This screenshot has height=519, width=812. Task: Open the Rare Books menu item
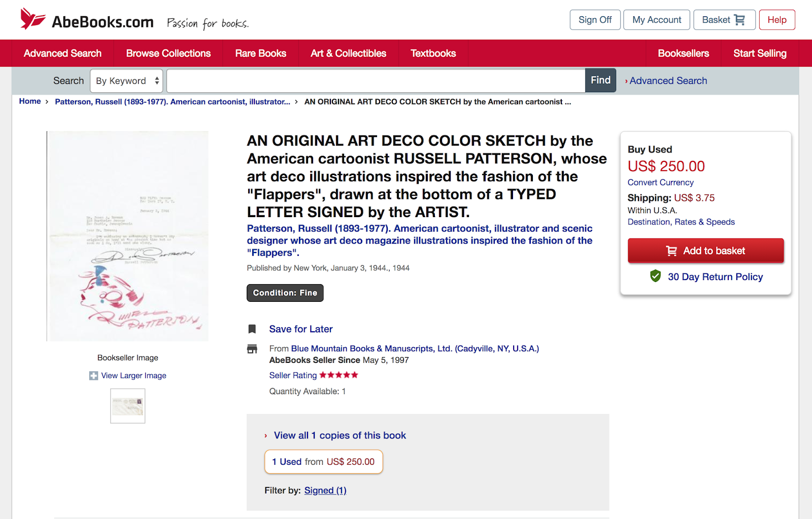coord(260,53)
